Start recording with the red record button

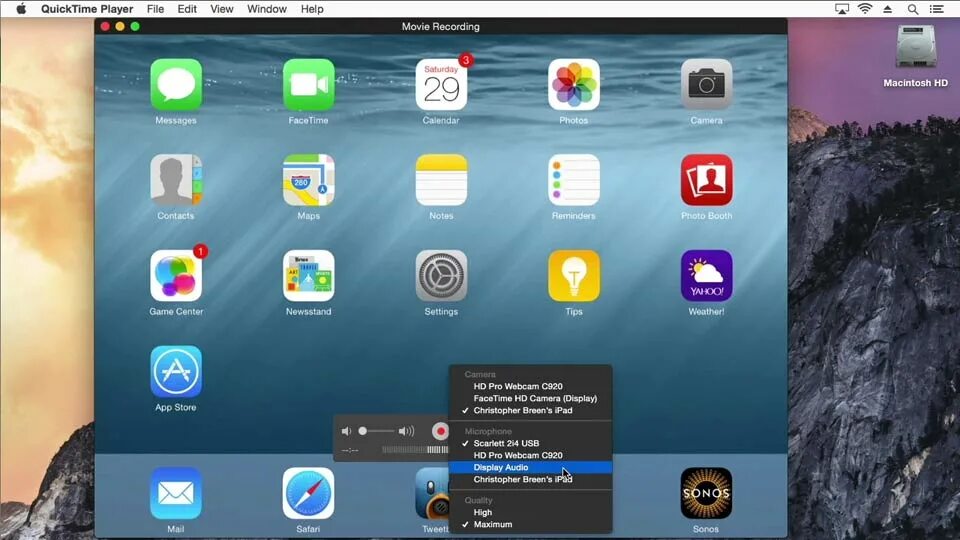[x=440, y=431]
